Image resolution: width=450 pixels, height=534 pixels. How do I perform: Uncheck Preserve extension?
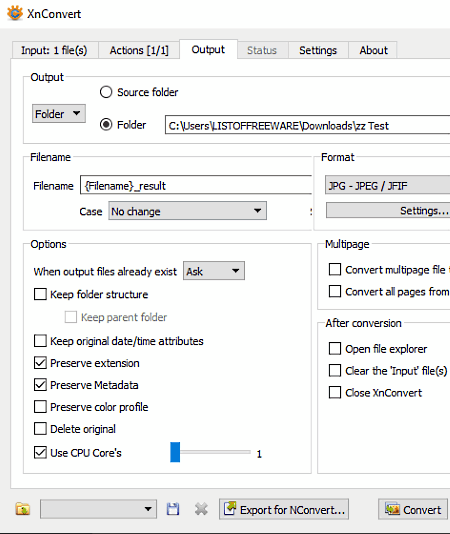tap(40, 363)
